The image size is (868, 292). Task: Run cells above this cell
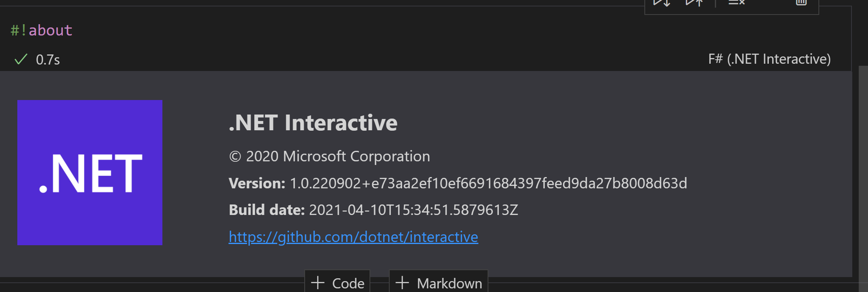pyautogui.click(x=694, y=2)
